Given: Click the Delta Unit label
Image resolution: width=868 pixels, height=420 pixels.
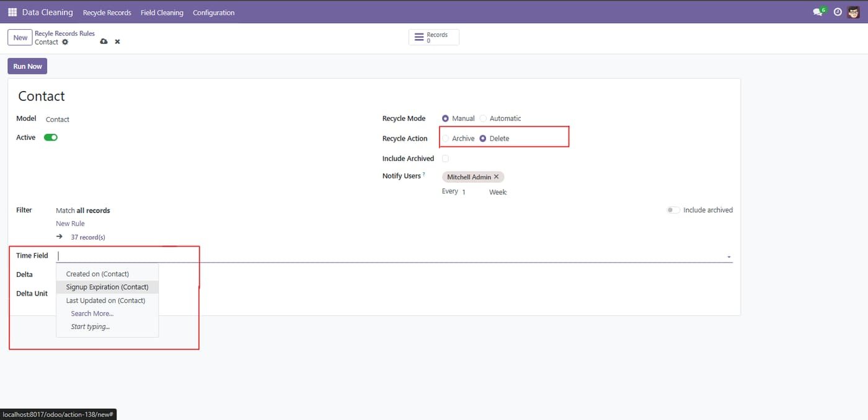Looking at the screenshot, I should 32,294.
